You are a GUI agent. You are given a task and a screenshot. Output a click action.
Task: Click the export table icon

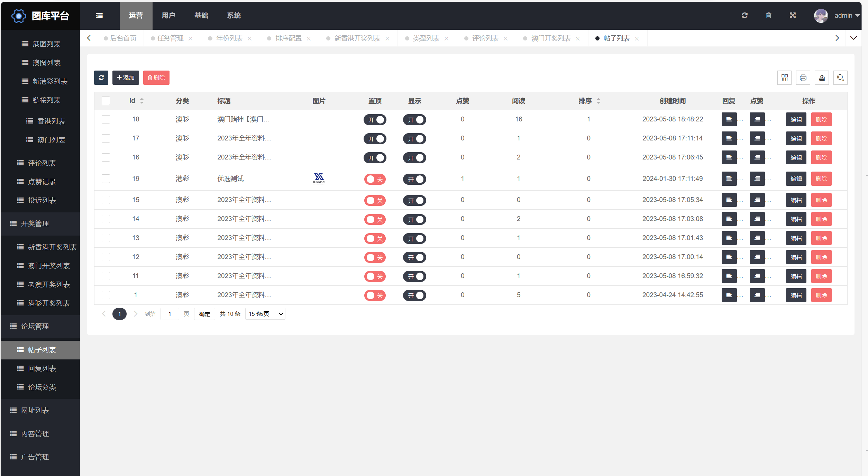coord(822,77)
